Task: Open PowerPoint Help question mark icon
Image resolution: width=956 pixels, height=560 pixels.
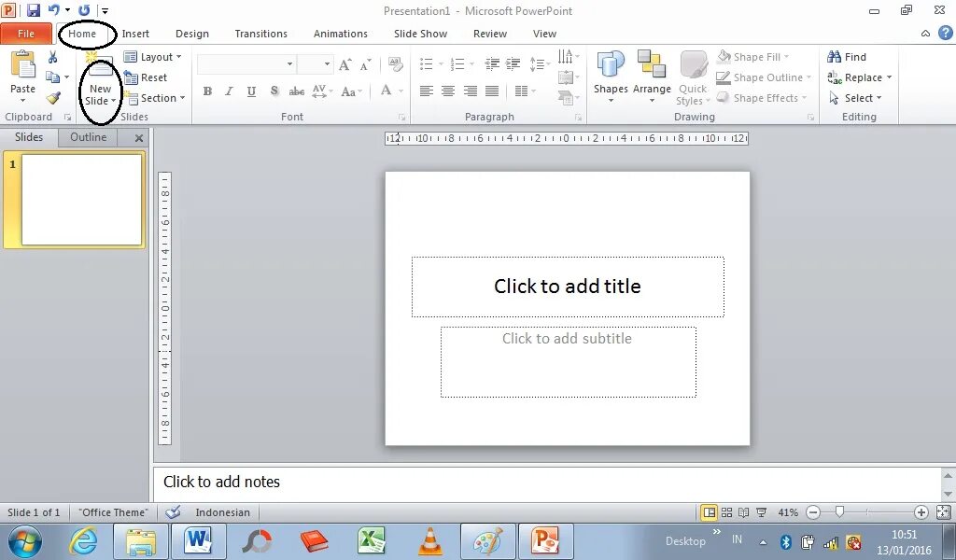Action: coord(945,33)
